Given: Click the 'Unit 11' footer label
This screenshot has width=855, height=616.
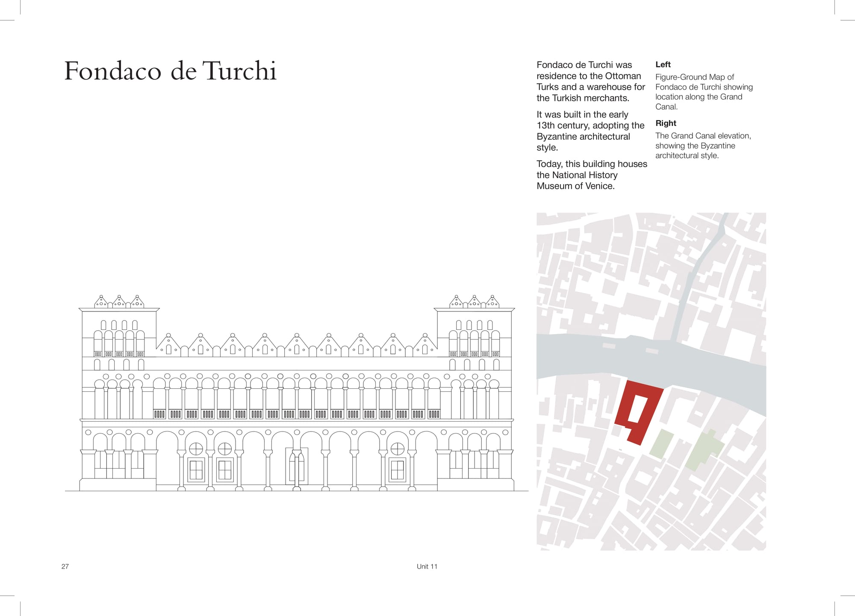Looking at the screenshot, I should tap(427, 566).
